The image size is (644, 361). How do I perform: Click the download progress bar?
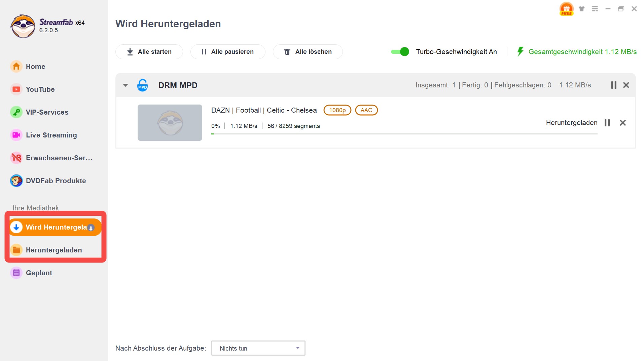[x=404, y=134]
